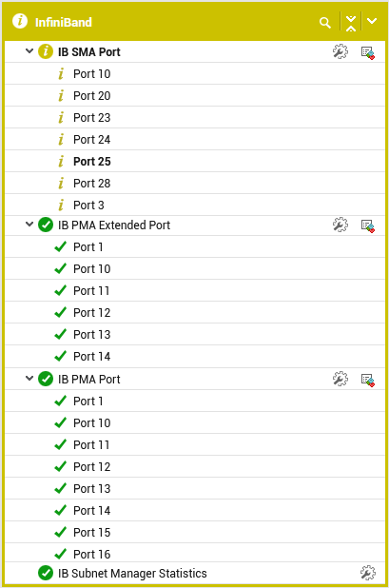Open search in InfiniBand panel header
The image size is (389, 588).
[325, 23]
